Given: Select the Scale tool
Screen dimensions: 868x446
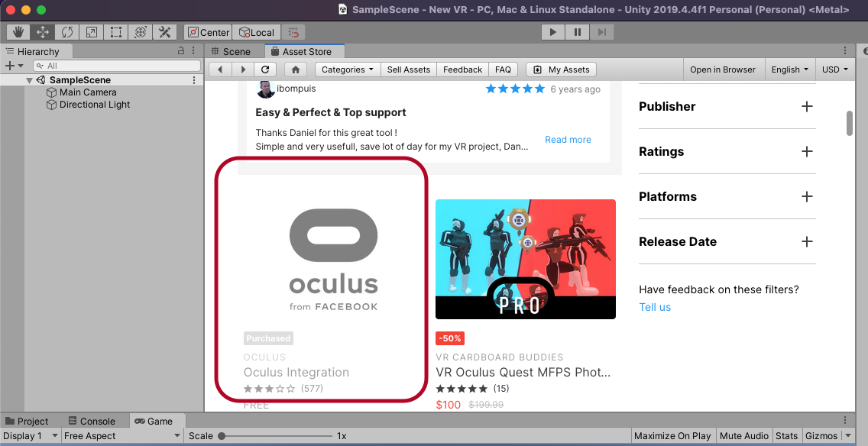Looking at the screenshot, I should point(92,32).
